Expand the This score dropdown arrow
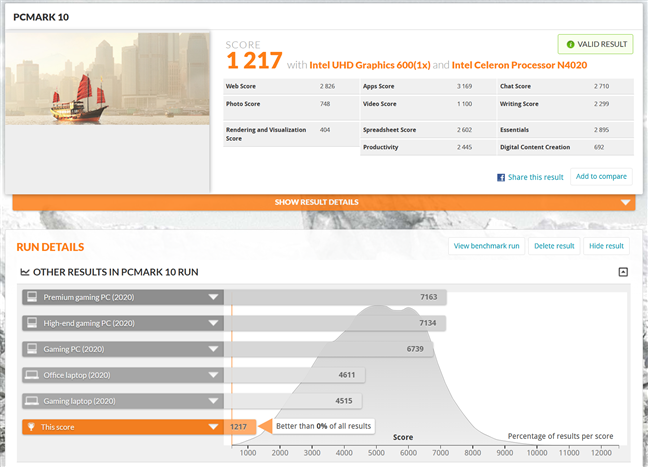Image resolution: width=648 pixels, height=467 pixels. point(213,427)
